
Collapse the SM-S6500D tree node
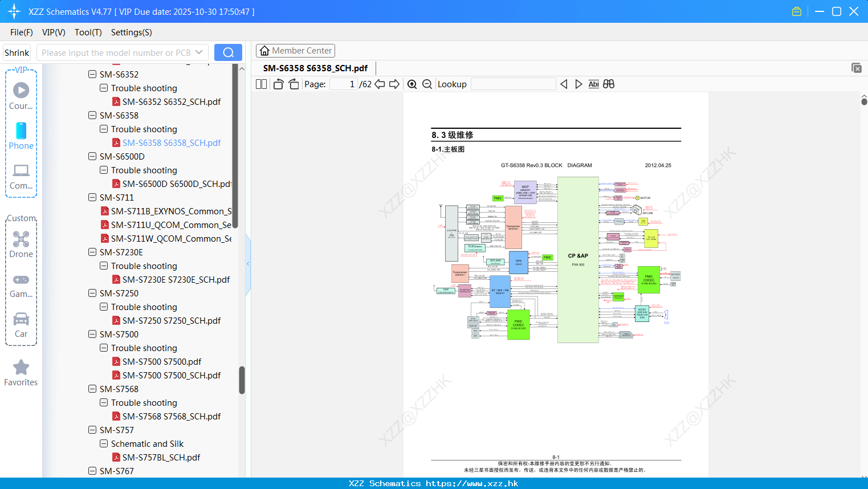point(92,156)
